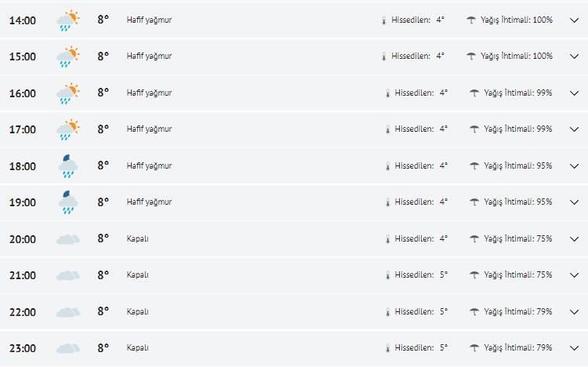Click the 18:00 night rain icon
The image size is (588, 367).
(x=68, y=166)
